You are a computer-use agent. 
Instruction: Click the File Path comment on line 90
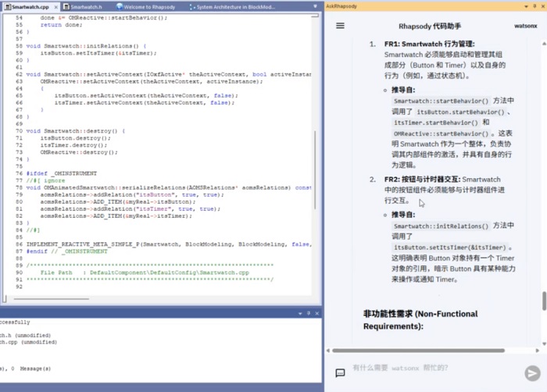[x=145, y=273]
